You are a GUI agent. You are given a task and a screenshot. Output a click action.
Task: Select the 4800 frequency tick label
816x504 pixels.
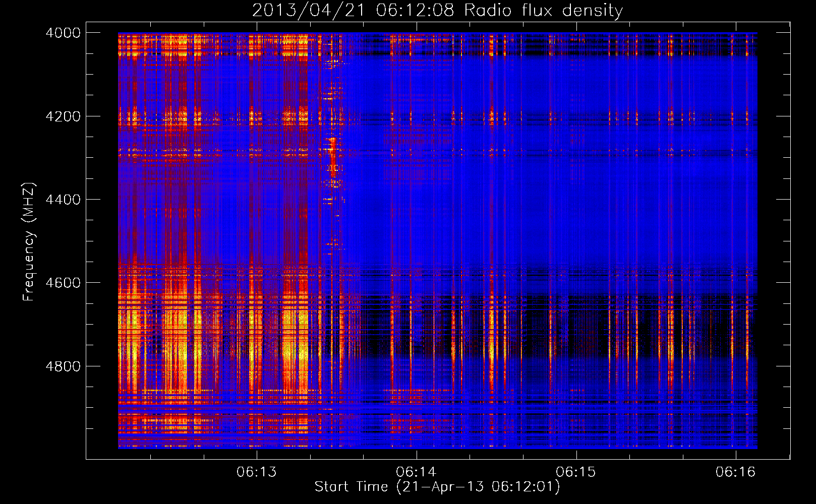(63, 366)
